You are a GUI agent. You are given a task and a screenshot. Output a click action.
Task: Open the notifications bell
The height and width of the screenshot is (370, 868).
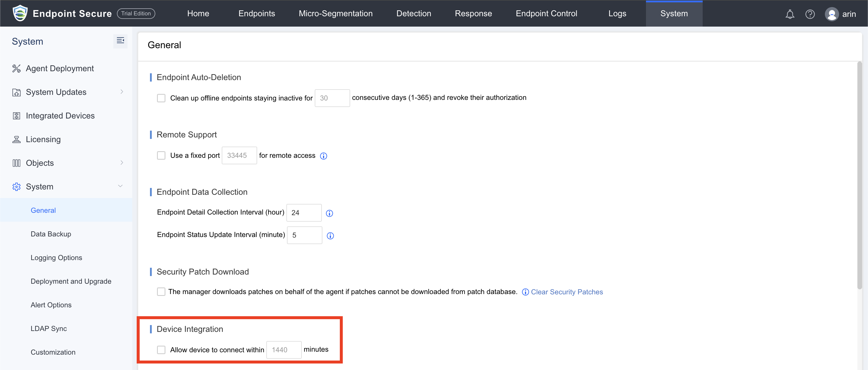click(x=790, y=14)
